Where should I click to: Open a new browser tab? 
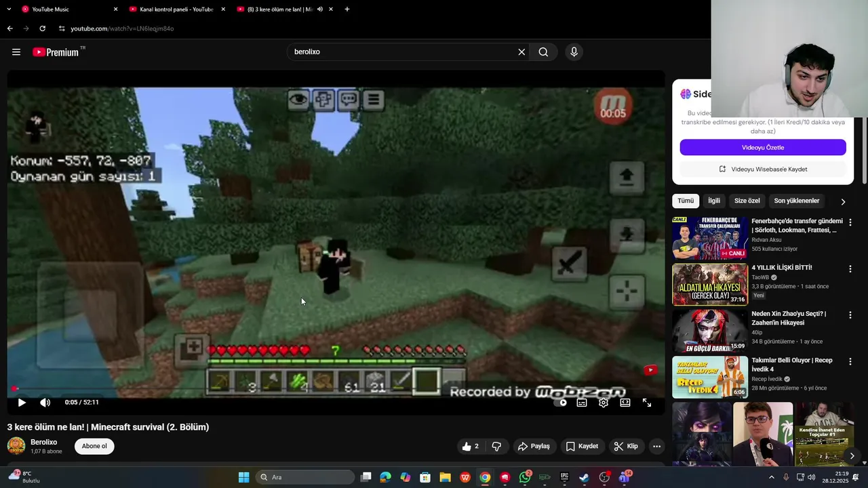point(347,9)
